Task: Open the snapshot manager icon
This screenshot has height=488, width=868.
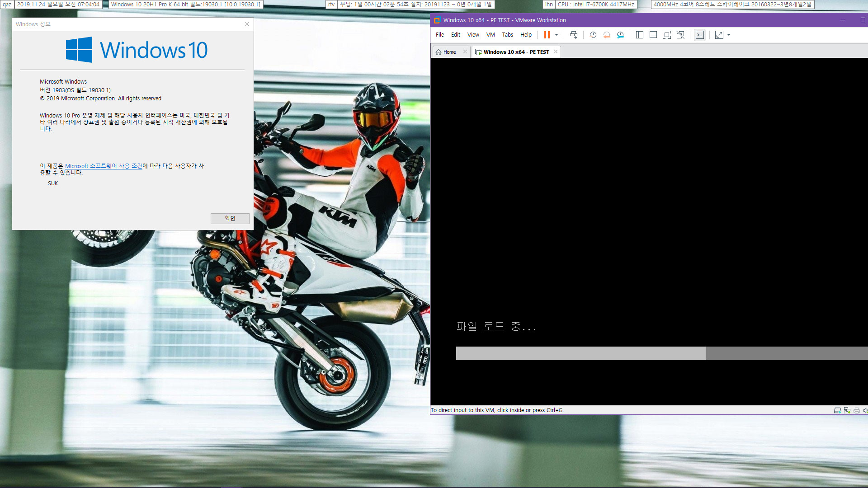Action: point(620,35)
